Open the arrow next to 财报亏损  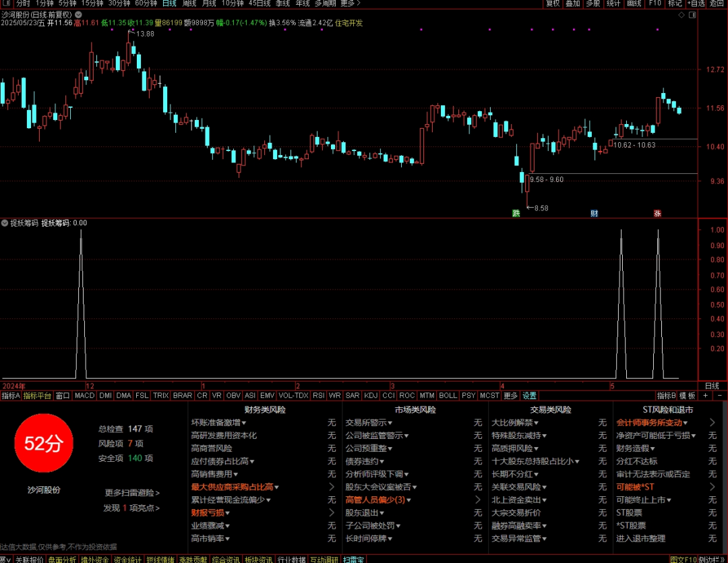(332, 513)
